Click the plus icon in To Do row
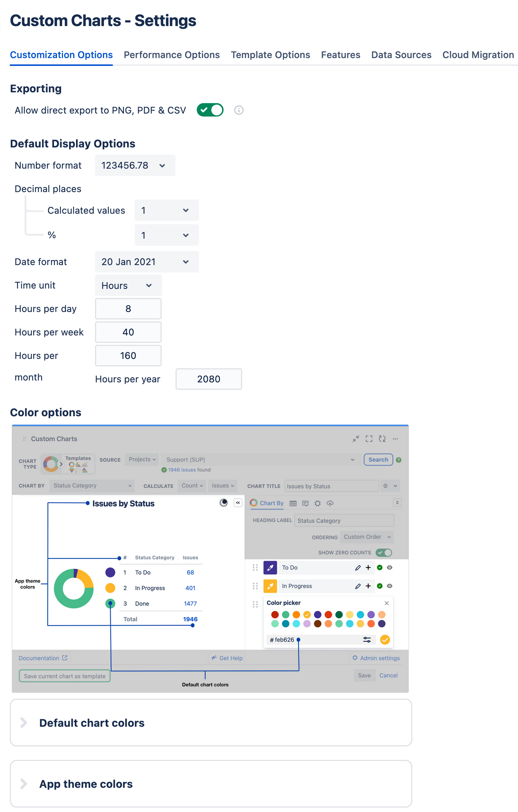Image resolution: width=518 pixels, height=812 pixels. point(368,568)
